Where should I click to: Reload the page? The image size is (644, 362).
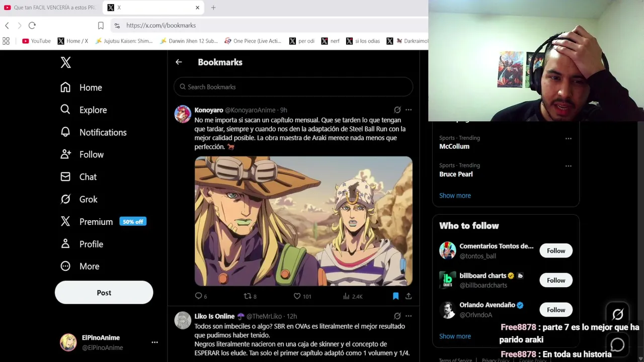pyautogui.click(x=32, y=25)
